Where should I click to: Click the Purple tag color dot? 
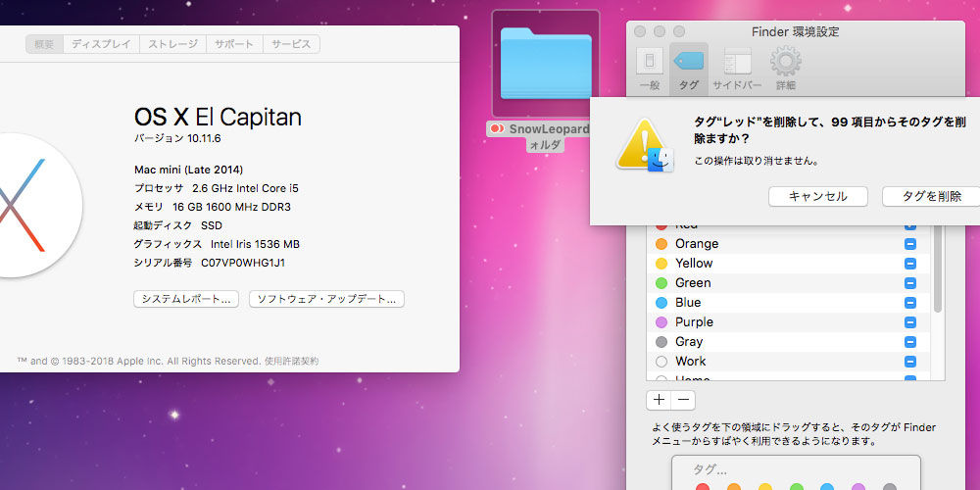[661, 321]
